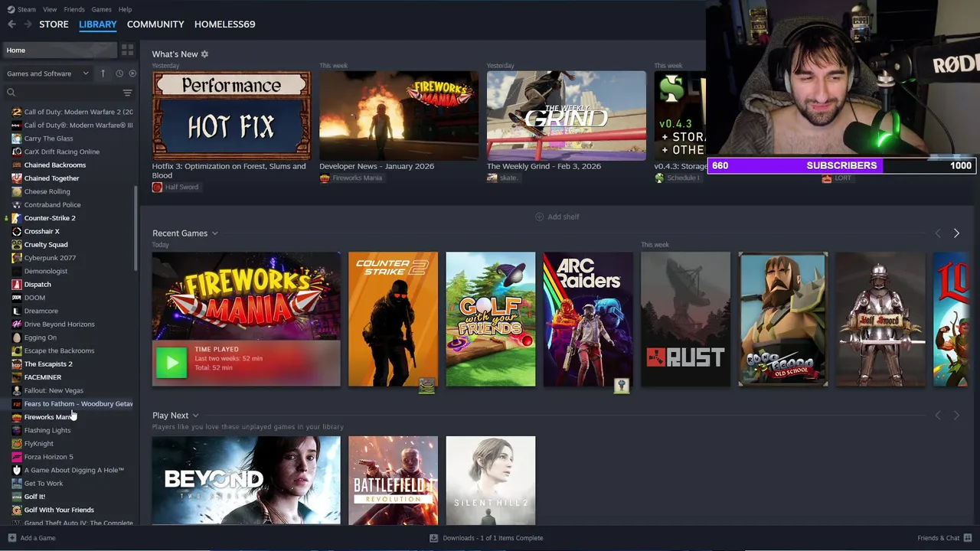Select "Fears to Fathom - Woodbury Getaway" entry

(x=73, y=404)
